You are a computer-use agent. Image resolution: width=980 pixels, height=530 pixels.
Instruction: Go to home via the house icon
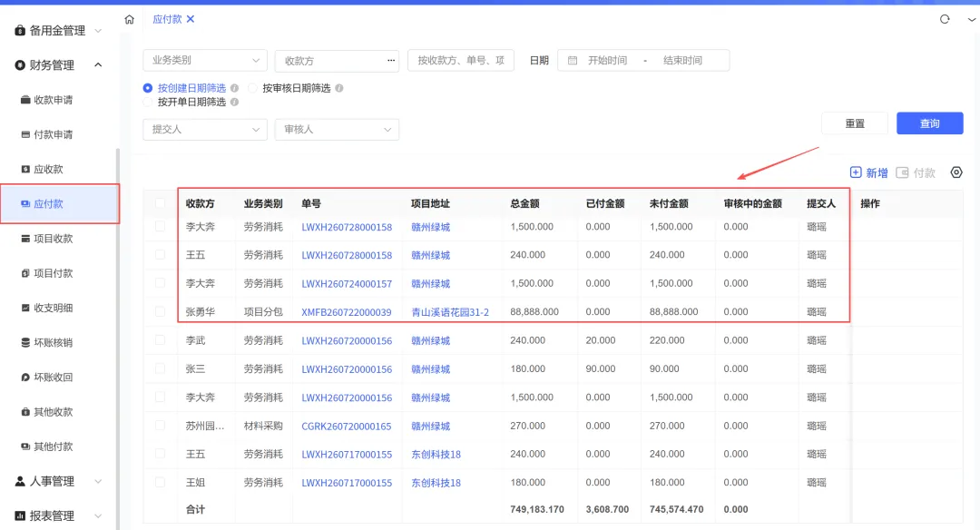(130, 19)
